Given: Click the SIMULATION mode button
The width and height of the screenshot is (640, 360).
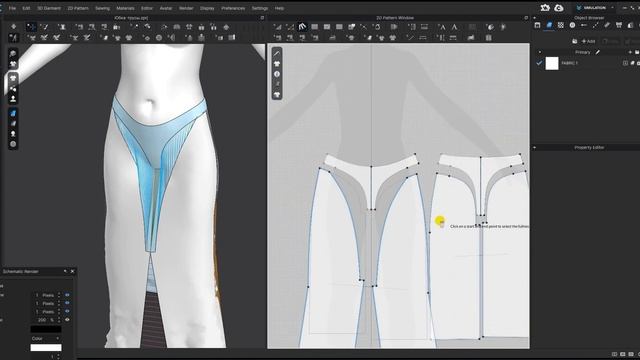Looking at the screenshot, I should tap(591, 8).
